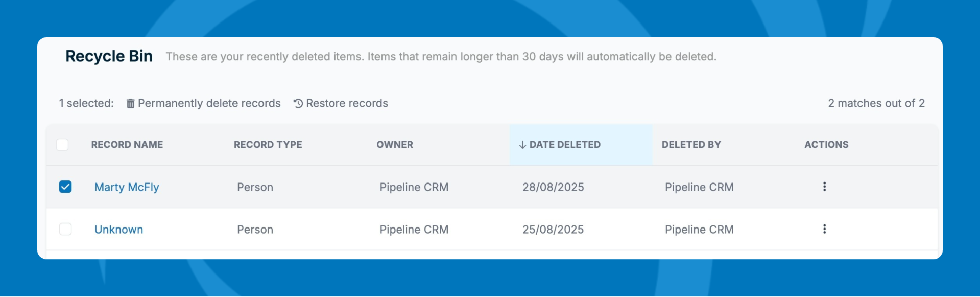Screen dimensions: 980x297
Task: Click the sort arrow beside Date Deleted
Action: coord(522,145)
